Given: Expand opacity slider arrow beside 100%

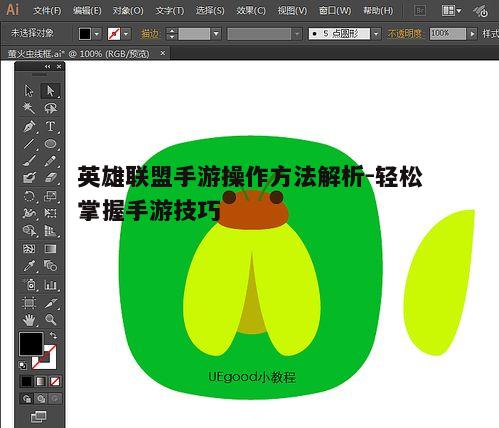Looking at the screenshot, I should point(472,34).
